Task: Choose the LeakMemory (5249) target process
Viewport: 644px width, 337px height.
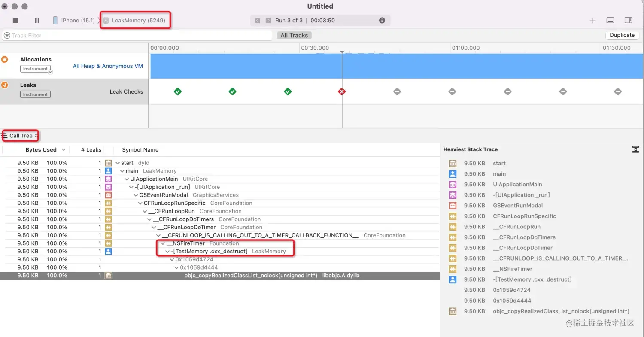Action: click(x=134, y=21)
